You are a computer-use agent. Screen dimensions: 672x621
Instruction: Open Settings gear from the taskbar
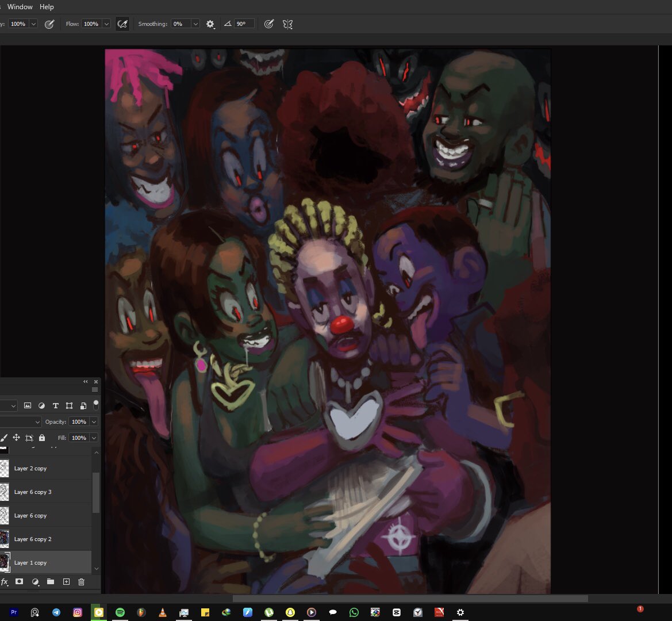tap(460, 612)
